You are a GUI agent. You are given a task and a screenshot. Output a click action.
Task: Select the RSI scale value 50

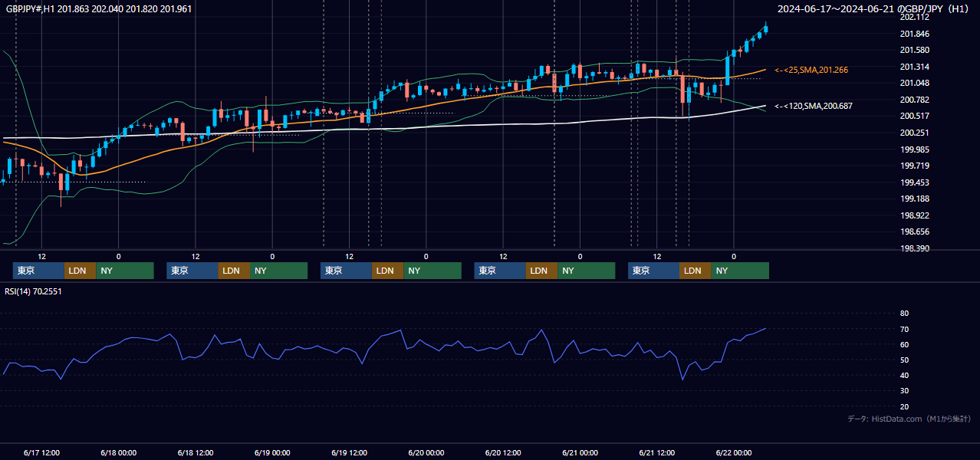pos(904,360)
